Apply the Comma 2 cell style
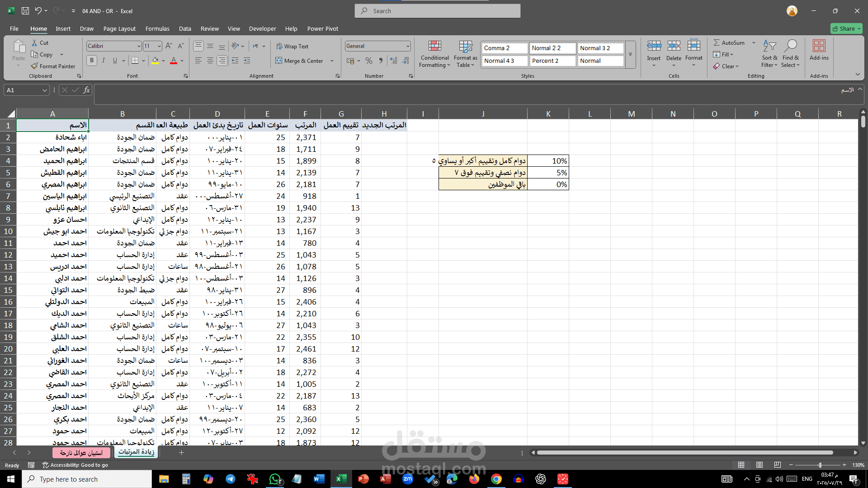This screenshot has height=488, width=868. click(505, 48)
